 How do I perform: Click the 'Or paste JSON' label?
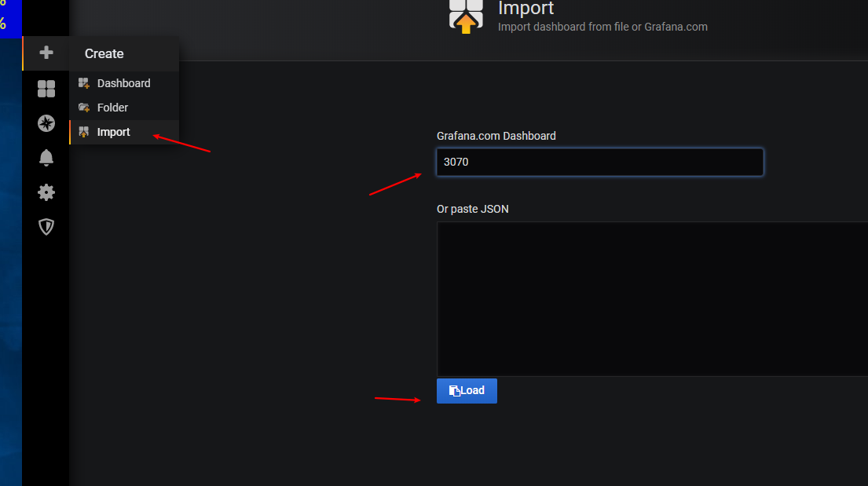click(473, 209)
